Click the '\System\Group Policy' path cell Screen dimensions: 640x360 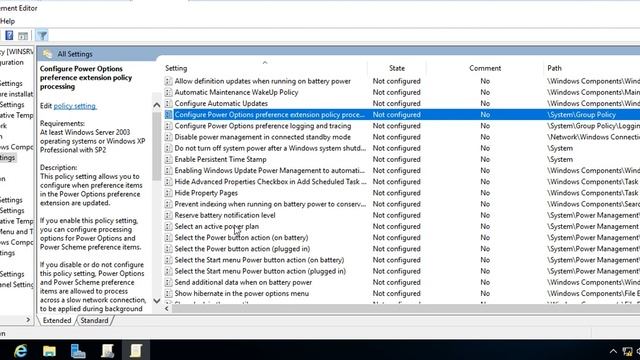click(x=582, y=115)
